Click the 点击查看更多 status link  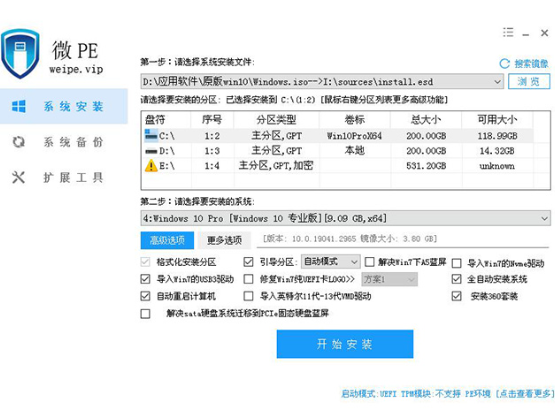coord(524,393)
